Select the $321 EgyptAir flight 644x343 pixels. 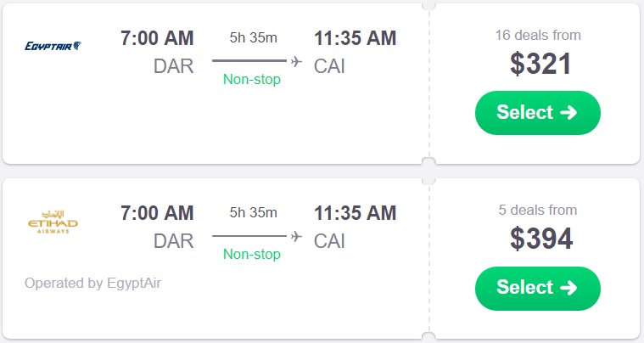pyautogui.click(x=537, y=113)
